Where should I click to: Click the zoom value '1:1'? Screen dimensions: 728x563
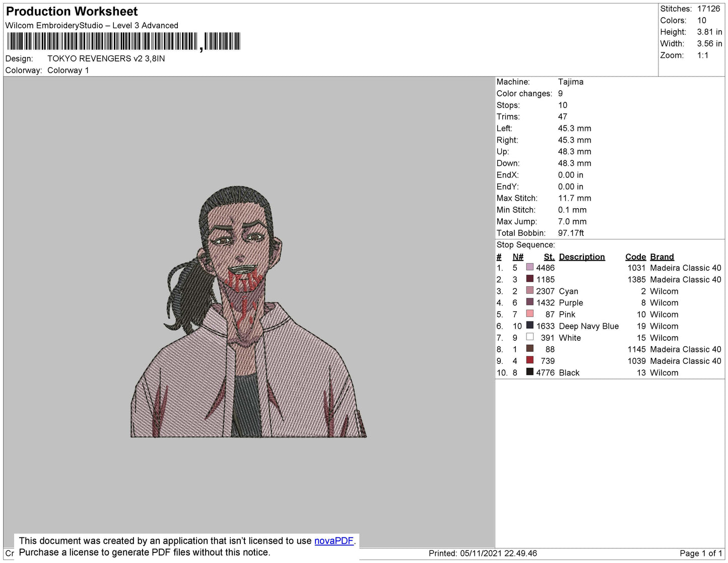(x=703, y=55)
